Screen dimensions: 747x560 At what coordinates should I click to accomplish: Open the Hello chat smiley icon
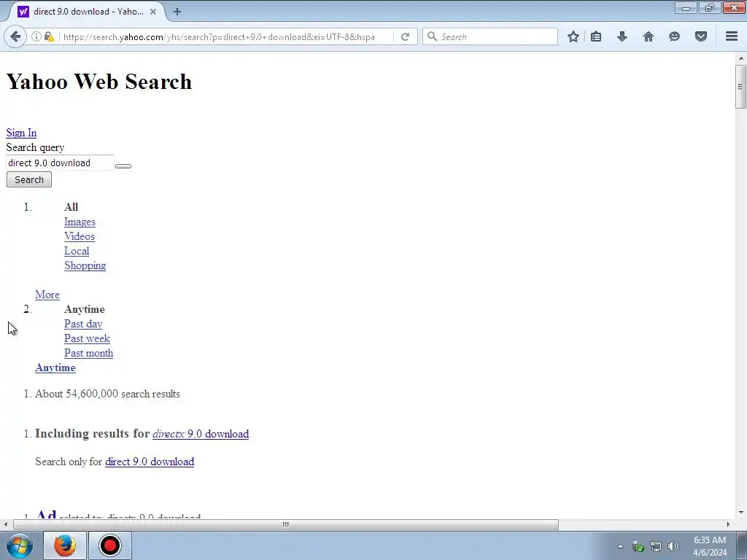(x=674, y=36)
